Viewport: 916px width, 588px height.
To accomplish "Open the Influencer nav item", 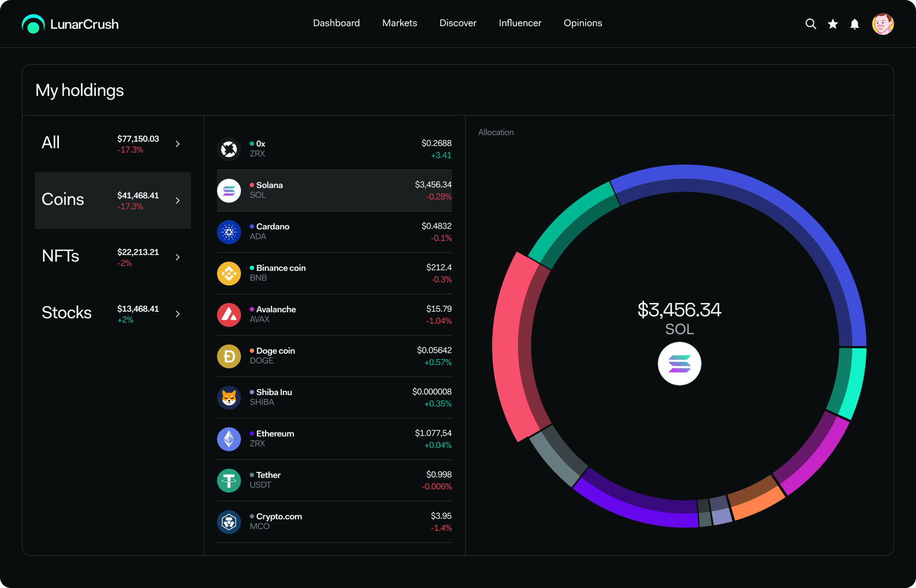I will pos(520,23).
